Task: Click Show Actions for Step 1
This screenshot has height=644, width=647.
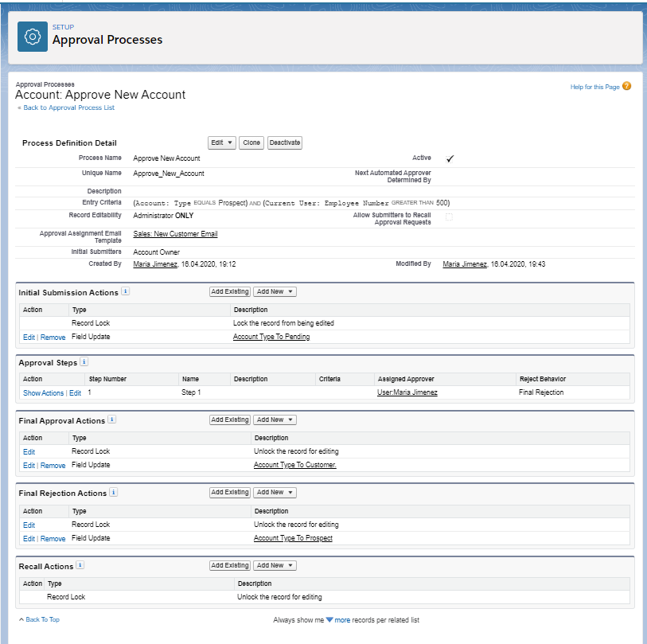Action: [x=43, y=392]
